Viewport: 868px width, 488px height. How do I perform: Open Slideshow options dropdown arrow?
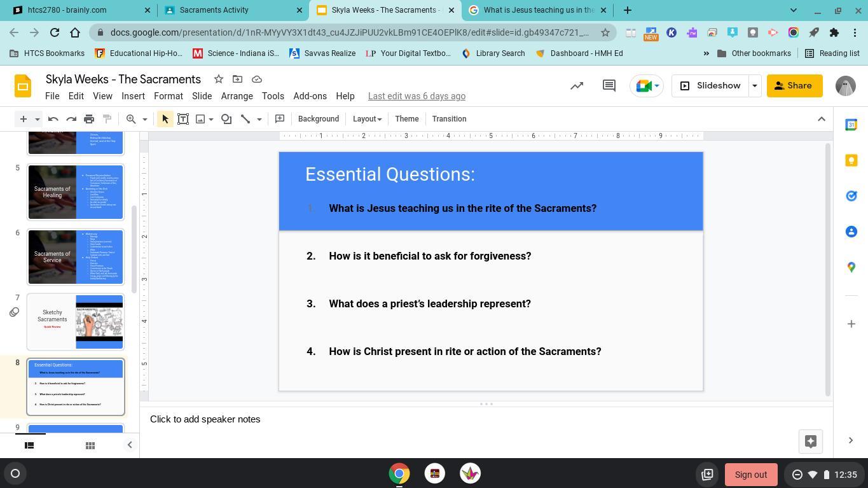click(x=754, y=85)
